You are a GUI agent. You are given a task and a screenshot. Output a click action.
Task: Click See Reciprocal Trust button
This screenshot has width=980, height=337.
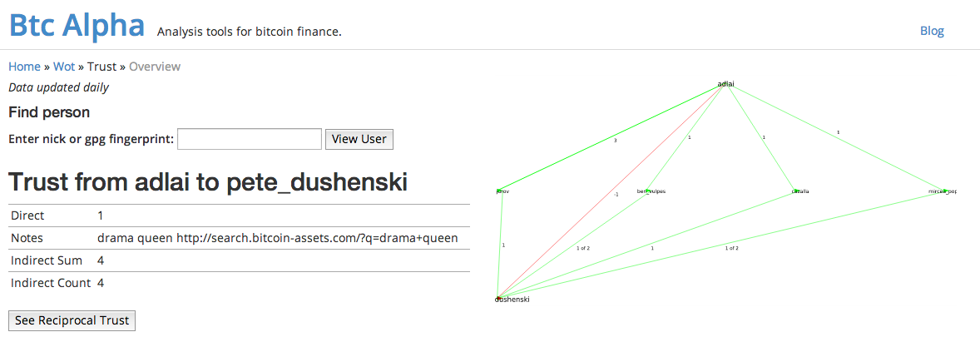pos(72,320)
